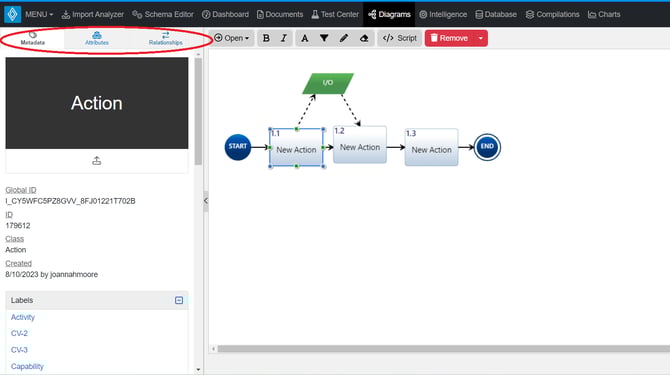Open the MENU dropdown
The width and height of the screenshot is (670, 375).
(39, 15)
